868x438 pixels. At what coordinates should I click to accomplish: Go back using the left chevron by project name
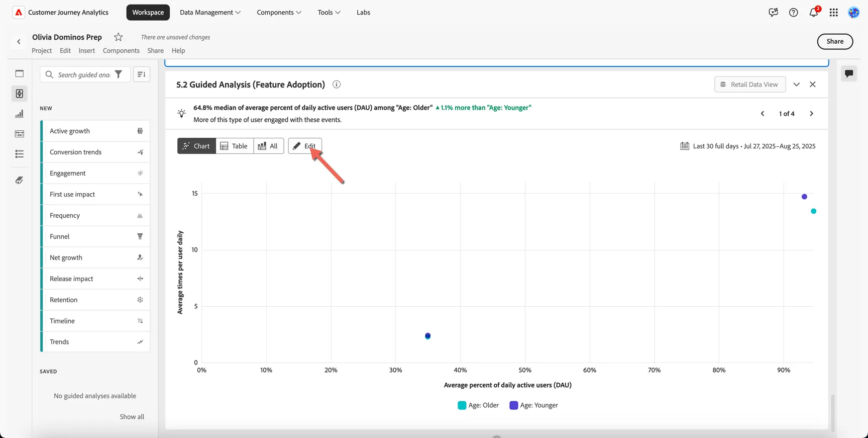pyautogui.click(x=19, y=42)
